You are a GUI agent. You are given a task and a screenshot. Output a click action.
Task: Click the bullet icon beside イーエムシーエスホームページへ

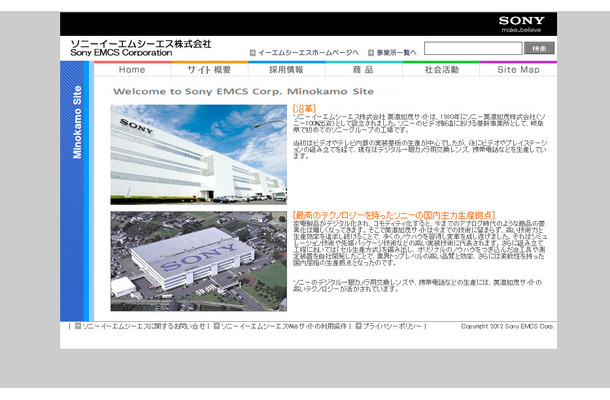[252, 53]
